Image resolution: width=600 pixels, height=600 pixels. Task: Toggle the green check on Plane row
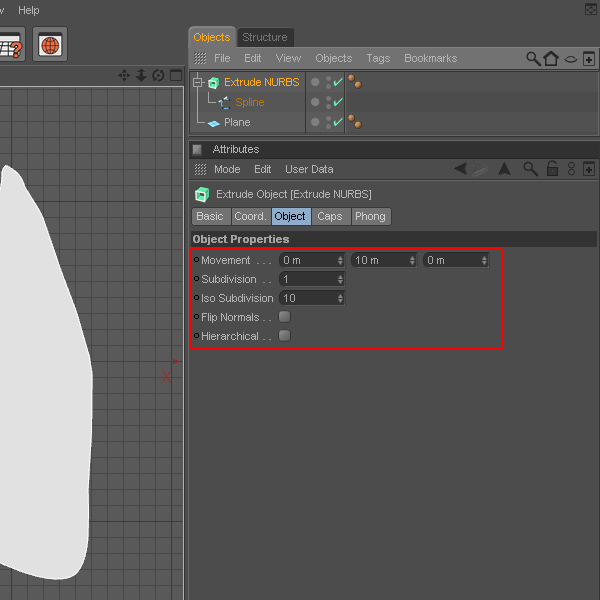[x=338, y=122]
